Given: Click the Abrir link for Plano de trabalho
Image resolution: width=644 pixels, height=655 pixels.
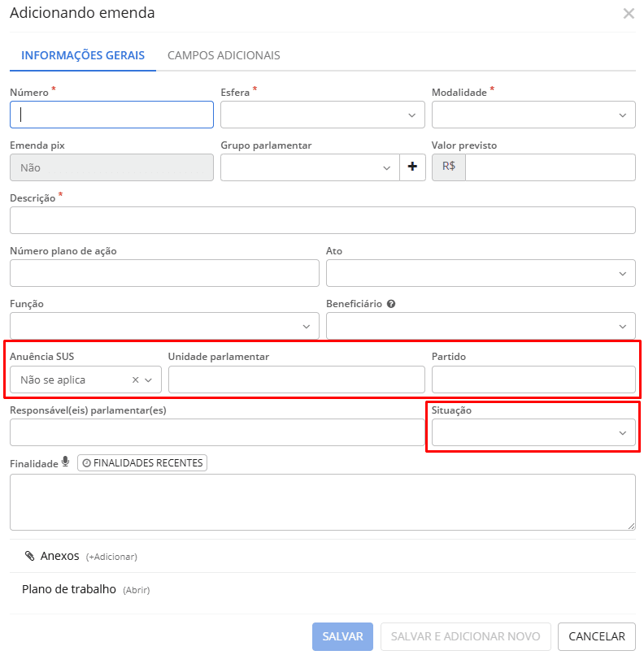Looking at the screenshot, I should (136, 590).
